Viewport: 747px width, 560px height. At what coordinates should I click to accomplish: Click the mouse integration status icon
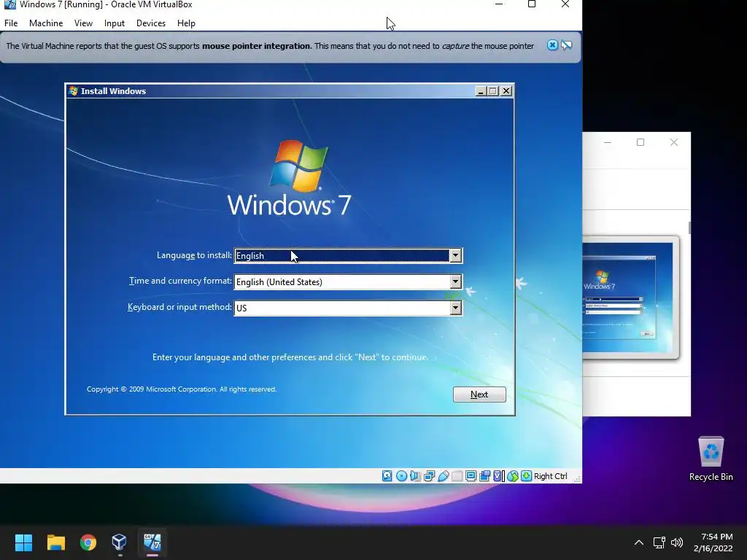[513, 475]
